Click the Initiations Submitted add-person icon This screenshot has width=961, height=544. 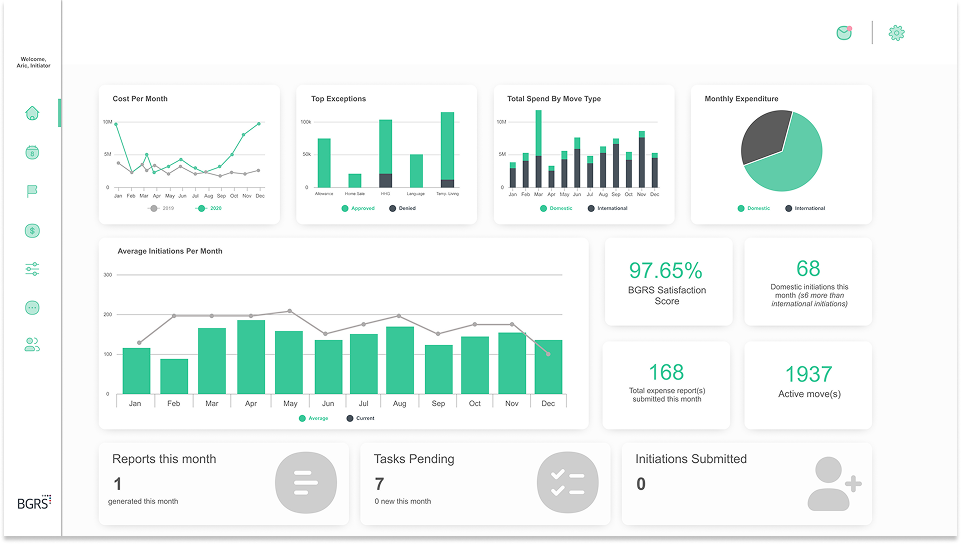click(x=834, y=484)
